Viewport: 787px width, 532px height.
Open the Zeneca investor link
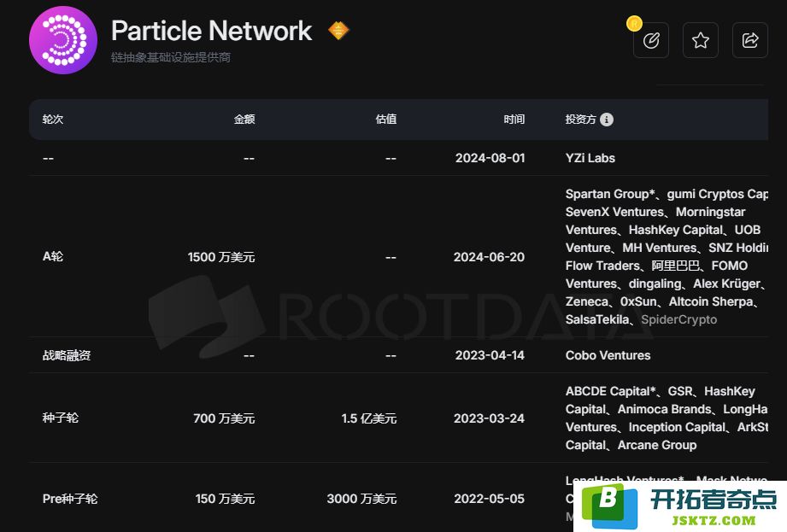pyautogui.click(x=587, y=301)
